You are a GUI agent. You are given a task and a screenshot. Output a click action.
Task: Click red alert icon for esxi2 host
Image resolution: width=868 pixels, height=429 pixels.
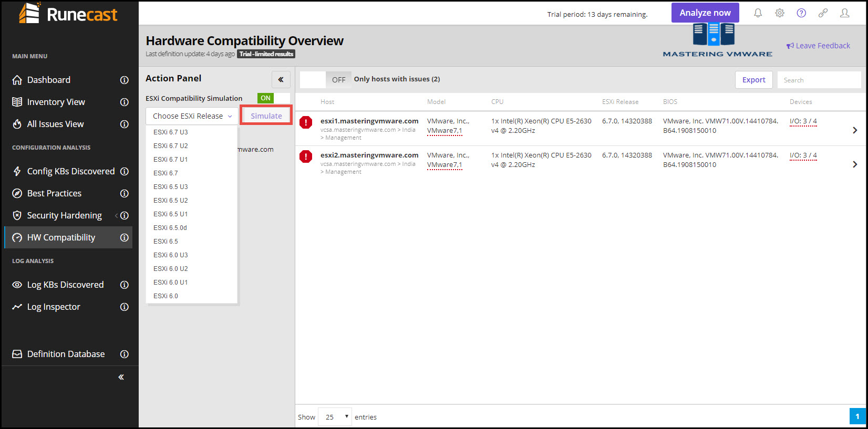[306, 156]
